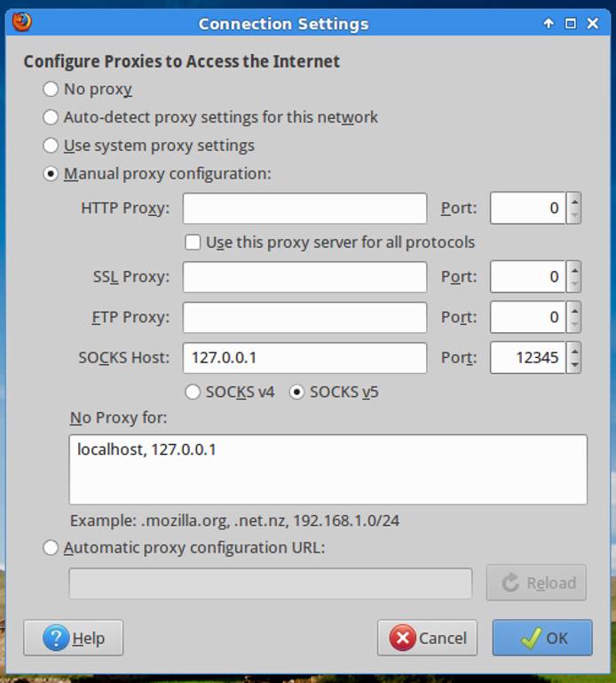Click the Firefox icon in title bar
Screen dimensions: 616x683
[x=22, y=22]
